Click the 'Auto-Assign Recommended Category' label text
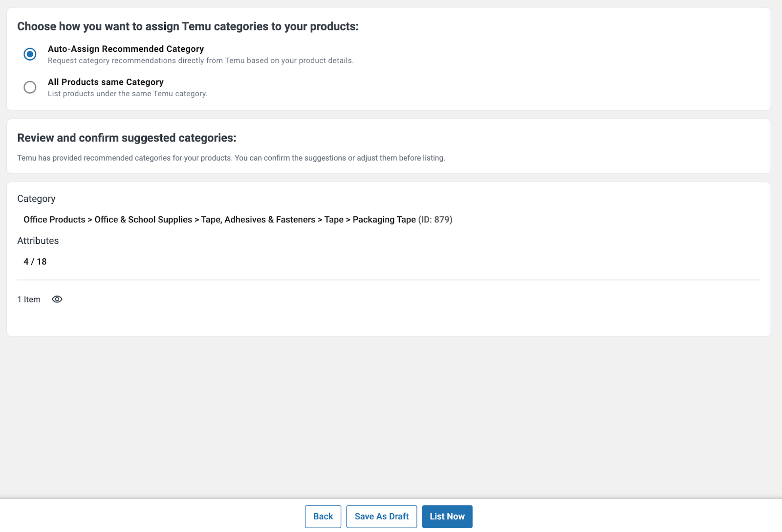The height and width of the screenshot is (532, 782). click(x=126, y=49)
